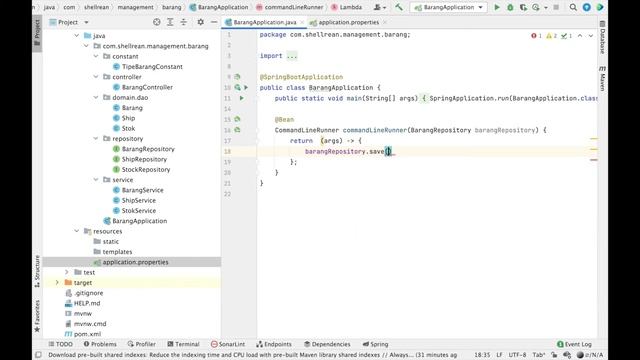The height and width of the screenshot is (360, 640).
Task: Click the UTF-8 encoding status entry
Action: [x=517, y=355]
